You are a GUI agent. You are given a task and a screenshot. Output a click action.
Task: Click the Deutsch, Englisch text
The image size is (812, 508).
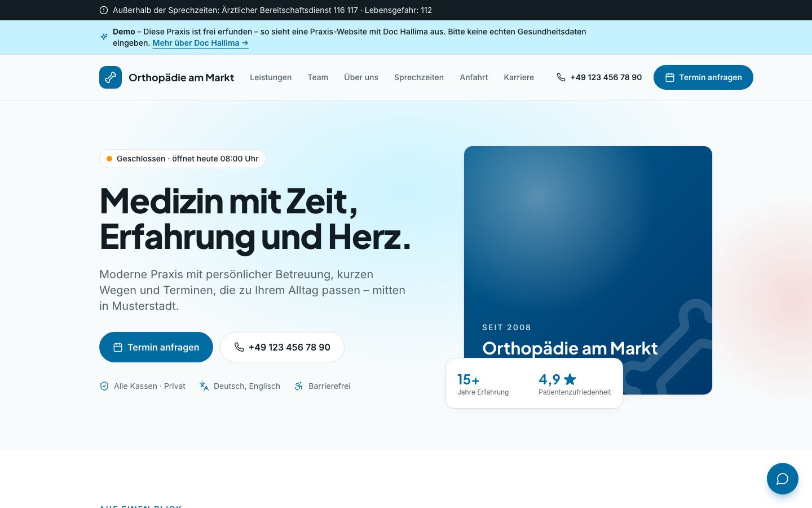247,386
